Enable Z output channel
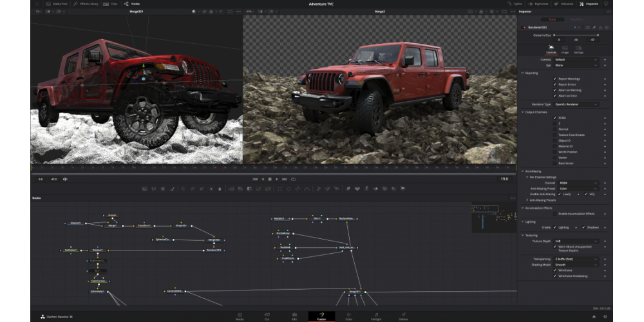The height and width of the screenshot is (322, 644). click(555, 124)
